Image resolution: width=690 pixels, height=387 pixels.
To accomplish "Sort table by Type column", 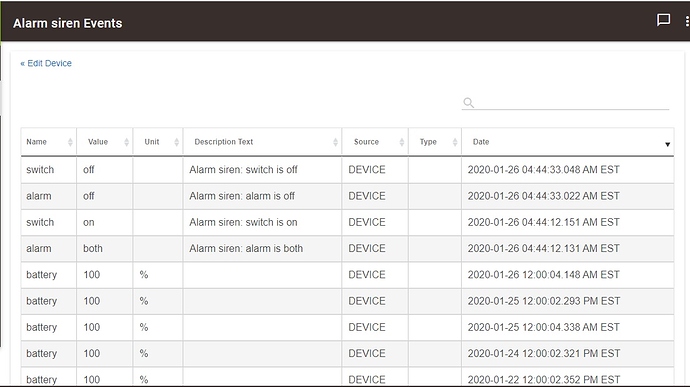I will click(x=428, y=142).
